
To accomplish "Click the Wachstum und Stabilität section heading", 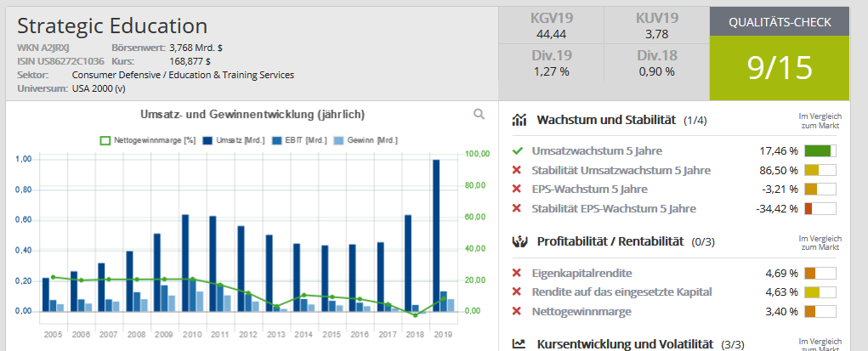I will 605,120.
